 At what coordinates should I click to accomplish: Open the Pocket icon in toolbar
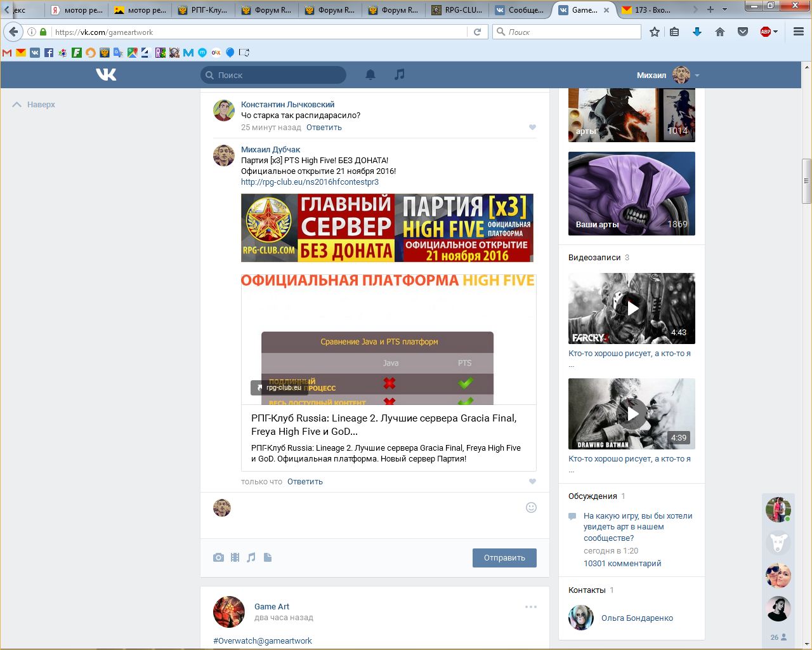[x=743, y=32]
